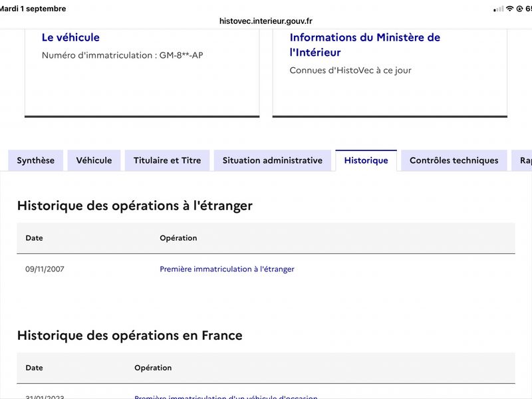Click the Opération column header in France table
The height and width of the screenshot is (399, 532).
[153, 368]
